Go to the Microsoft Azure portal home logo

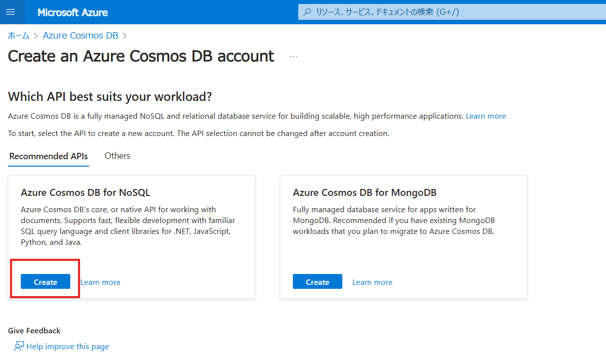(x=73, y=12)
